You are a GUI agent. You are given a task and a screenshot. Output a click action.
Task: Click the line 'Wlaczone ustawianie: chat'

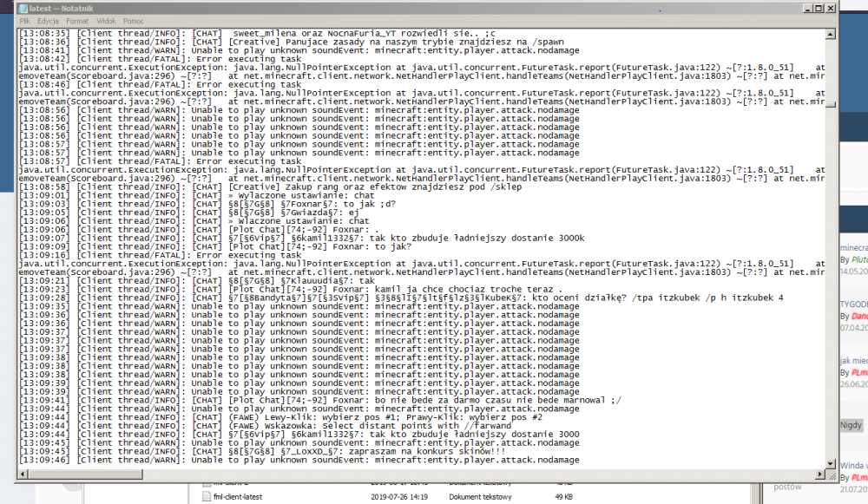click(x=194, y=221)
